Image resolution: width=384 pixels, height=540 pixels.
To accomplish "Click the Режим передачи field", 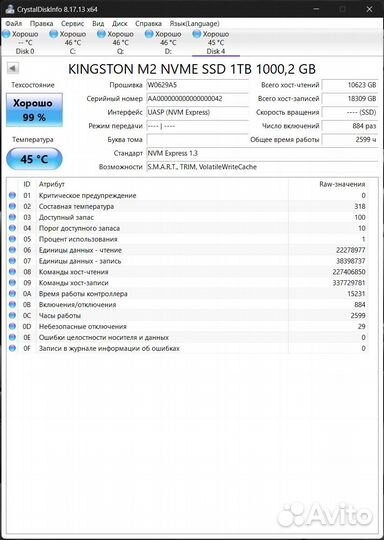I will (x=197, y=126).
